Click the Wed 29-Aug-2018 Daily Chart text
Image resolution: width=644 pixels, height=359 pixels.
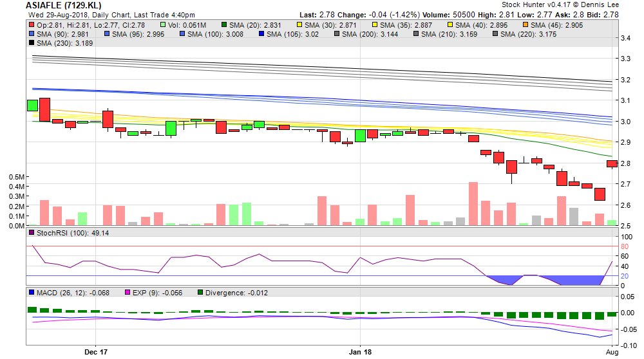(x=111, y=15)
